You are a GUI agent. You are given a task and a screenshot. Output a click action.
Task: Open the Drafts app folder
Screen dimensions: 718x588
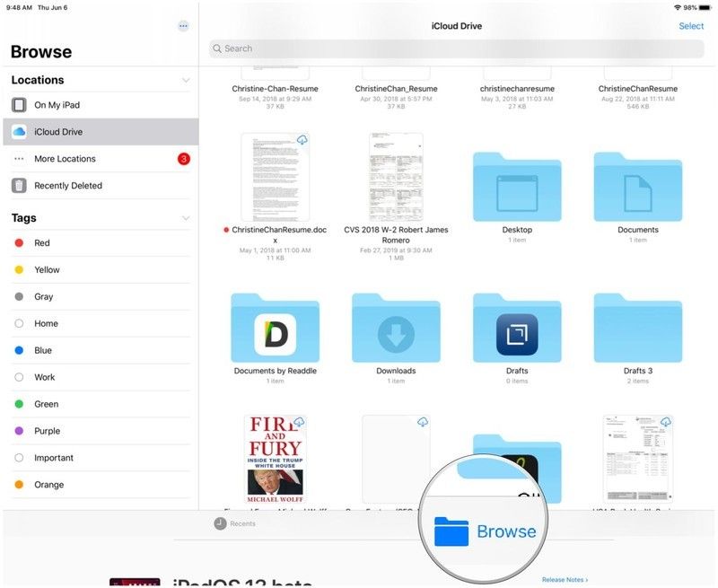(x=517, y=328)
